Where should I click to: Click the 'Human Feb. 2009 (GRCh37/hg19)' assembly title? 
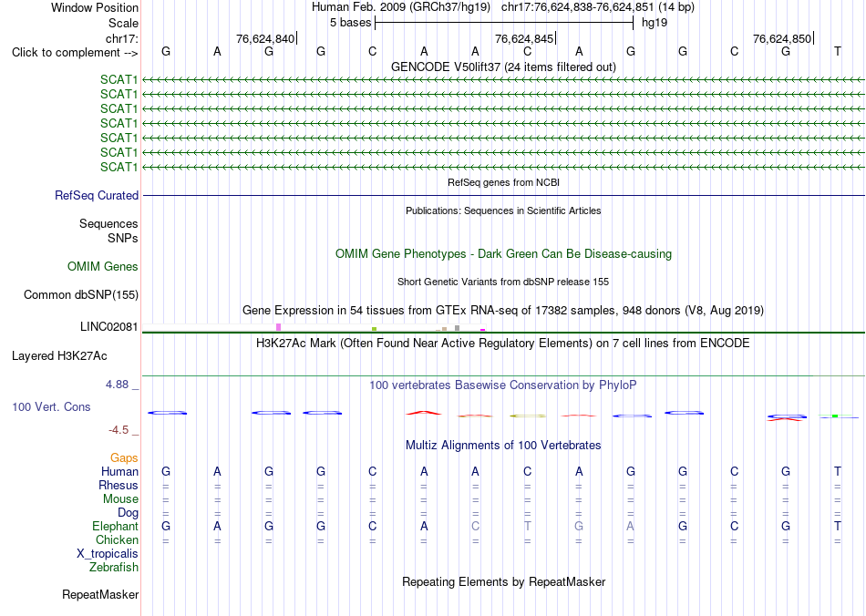(x=401, y=7)
